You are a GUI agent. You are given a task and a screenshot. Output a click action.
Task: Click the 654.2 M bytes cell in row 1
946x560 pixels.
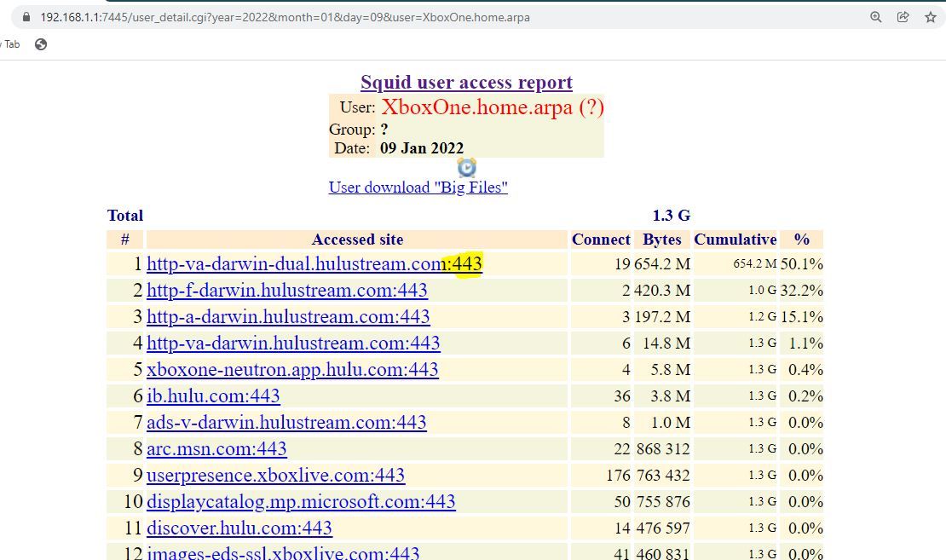point(662,264)
